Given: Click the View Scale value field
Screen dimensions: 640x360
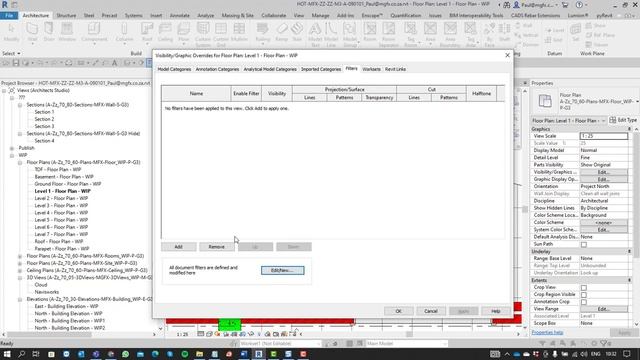Looking at the screenshot, I should [604, 136].
